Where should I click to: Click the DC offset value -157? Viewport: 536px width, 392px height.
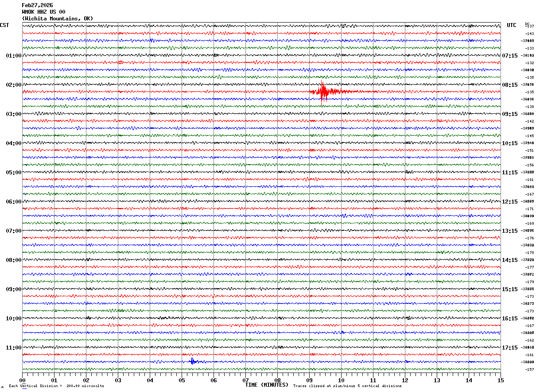pos(529,369)
